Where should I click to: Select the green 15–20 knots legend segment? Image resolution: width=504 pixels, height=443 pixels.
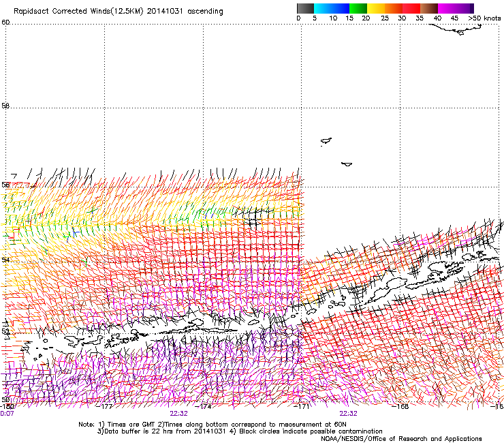(358, 8)
